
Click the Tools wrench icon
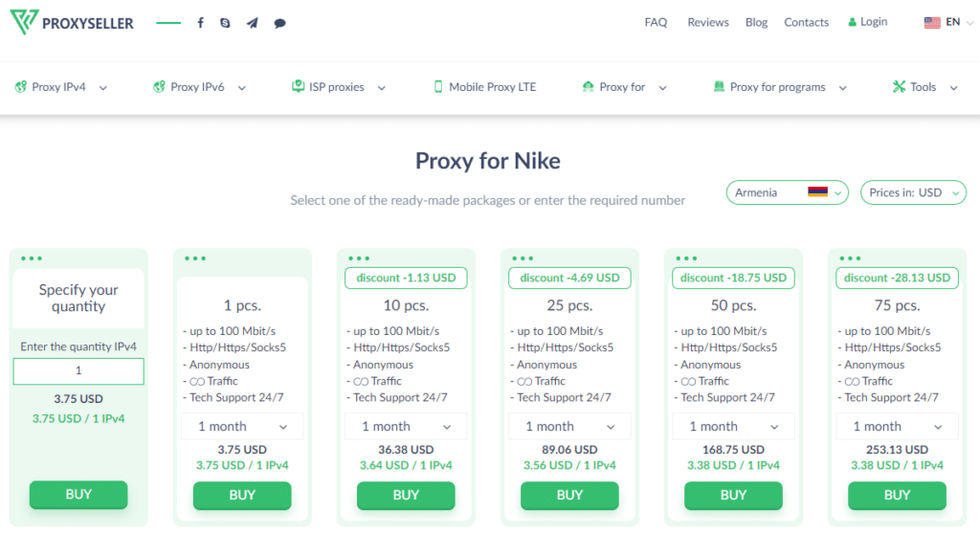899,87
